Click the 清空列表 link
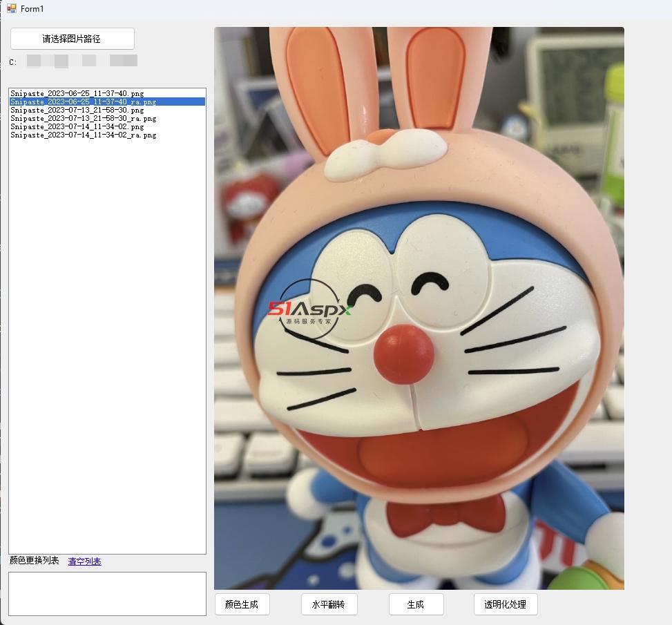The width and height of the screenshot is (672, 625). [84, 561]
